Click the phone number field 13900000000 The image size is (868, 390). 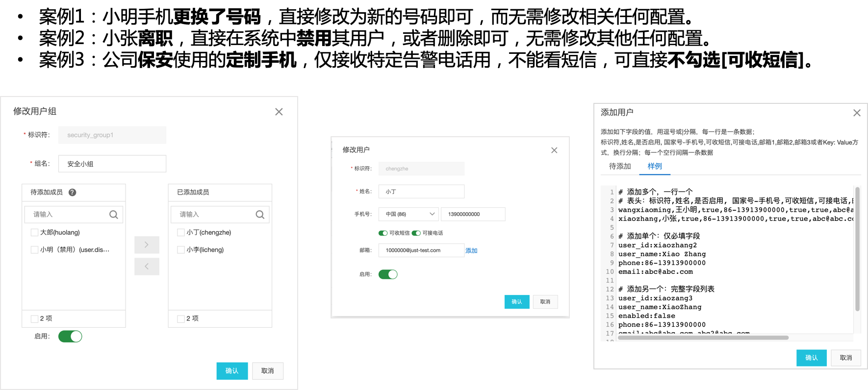pyautogui.click(x=473, y=214)
